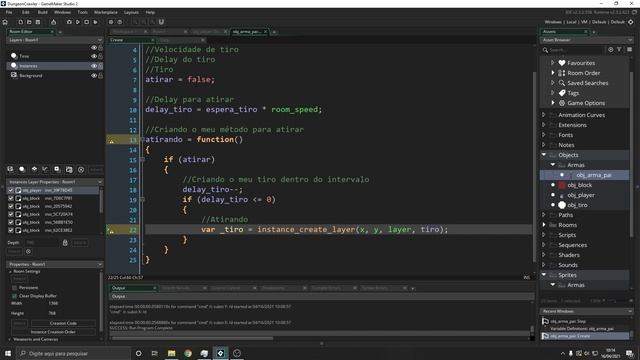Hide the Background layer eye icon
The width and height of the screenshot is (640, 360).
click(94, 76)
